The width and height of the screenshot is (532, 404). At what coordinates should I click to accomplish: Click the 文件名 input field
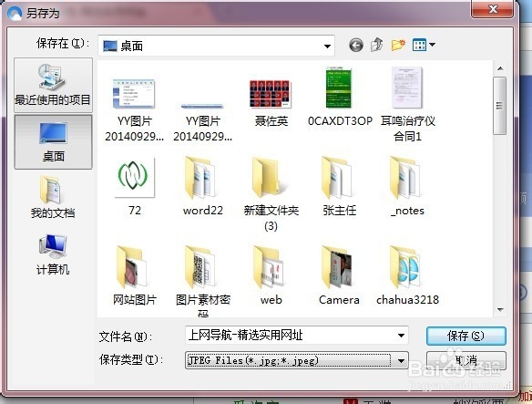coord(297,336)
